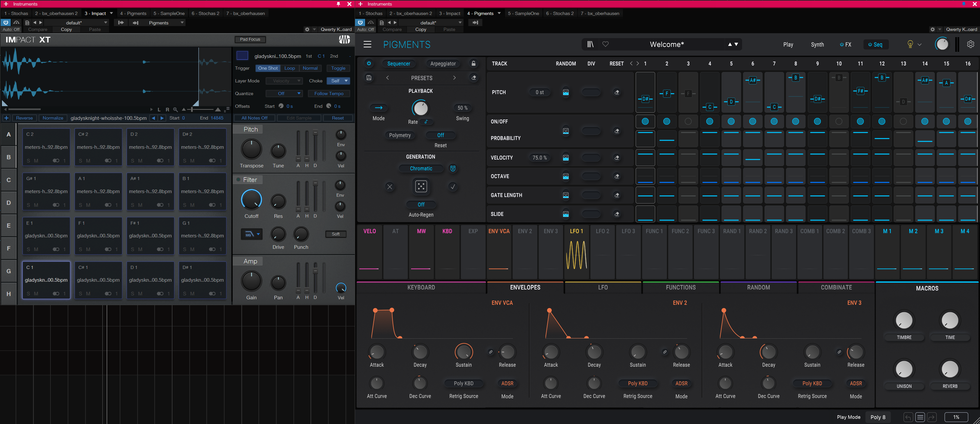Click the Normalize button in Impact
980x424 pixels.
coord(53,118)
